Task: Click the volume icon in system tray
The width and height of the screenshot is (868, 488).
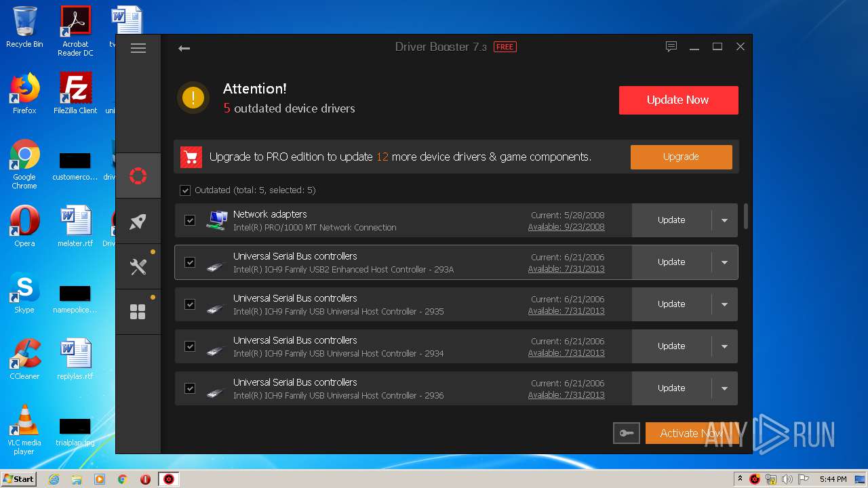Action: pyautogui.click(x=787, y=479)
